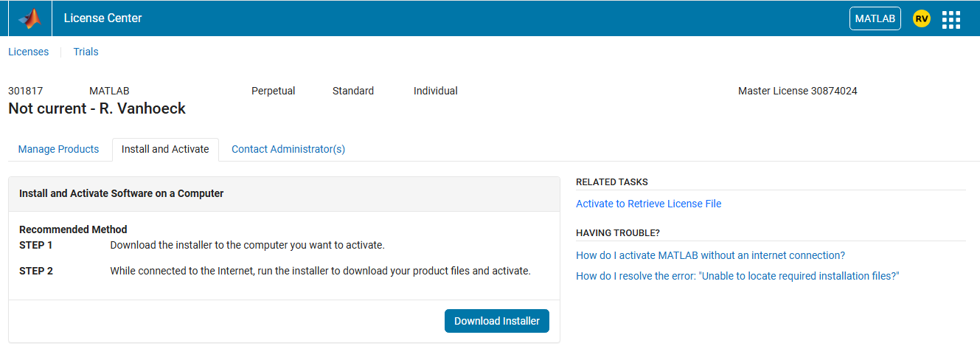Open the Contact Administrator(s) tab

point(288,149)
